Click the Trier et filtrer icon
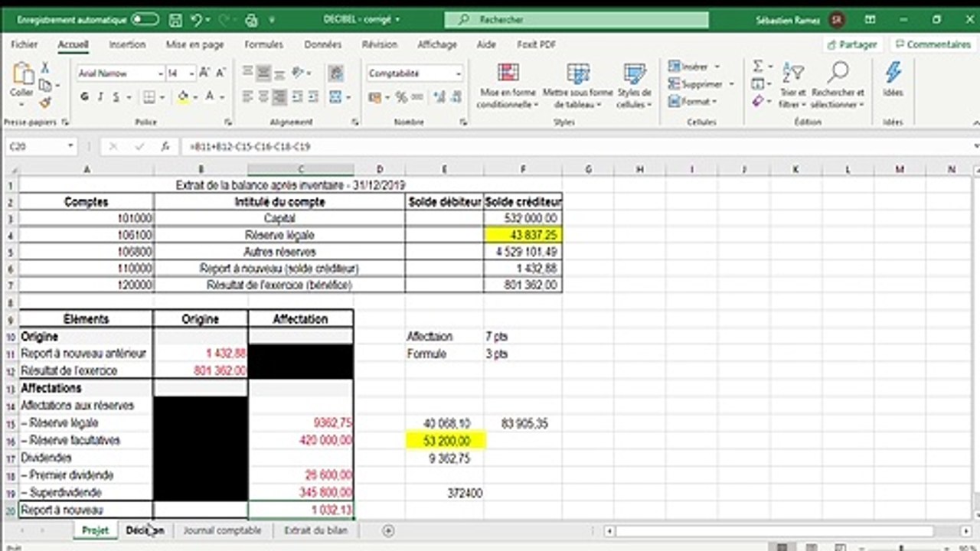The width and height of the screenshot is (980, 551). tap(793, 73)
